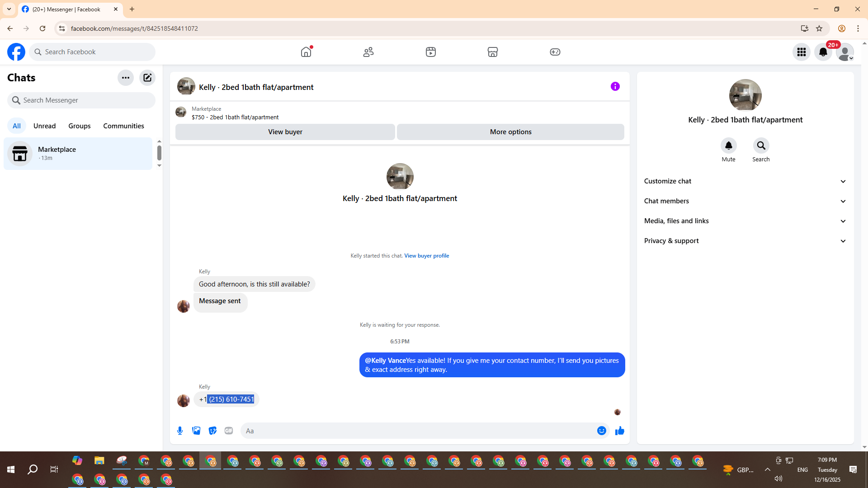Open the account profile menu
The width and height of the screenshot is (868, 488).
pos(845,52)
